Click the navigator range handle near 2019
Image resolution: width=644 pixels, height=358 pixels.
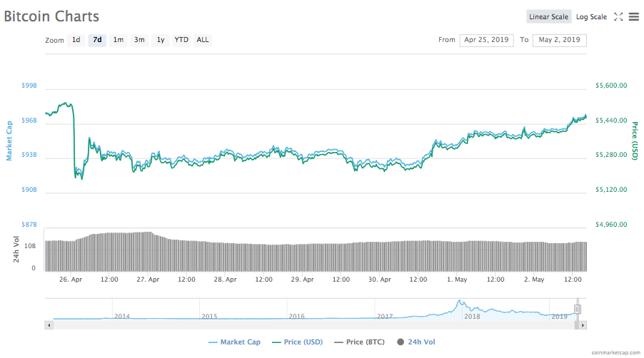(577, 309)
